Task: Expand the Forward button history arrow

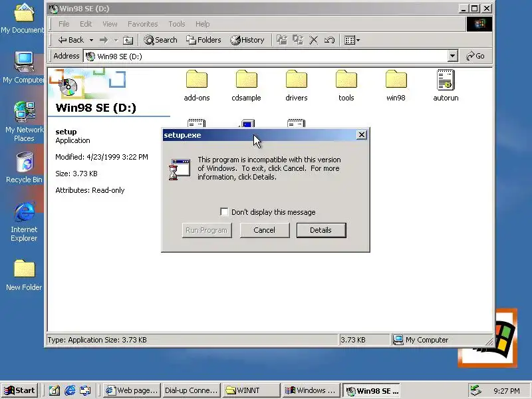Action: (116, 40)
